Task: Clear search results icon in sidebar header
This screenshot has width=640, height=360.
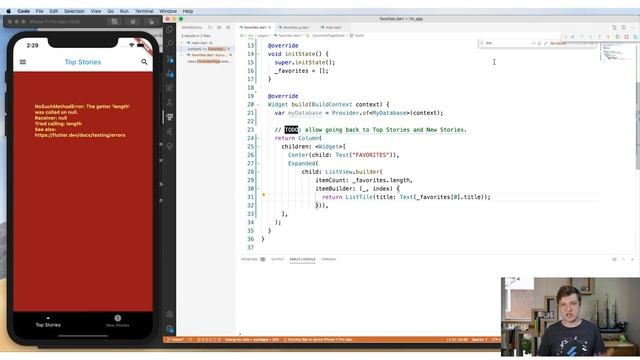Action: pos(219,27)
